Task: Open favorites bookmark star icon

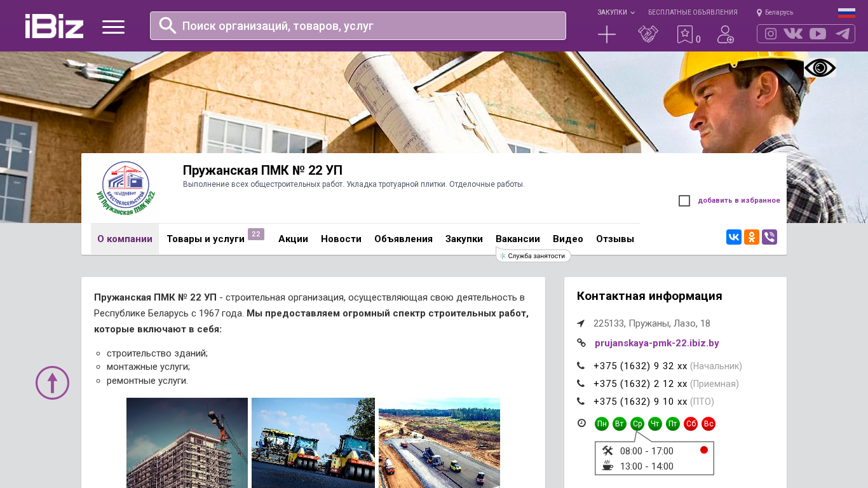Action: pos(685,34)
